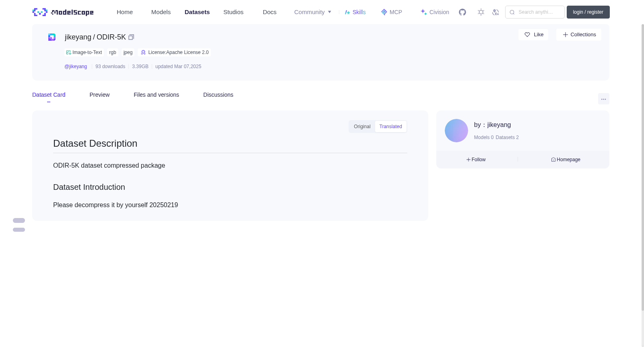This screenshot has height=347, width=644.
Task: Click the "by : jikeyang" author name
Action: 493,125
